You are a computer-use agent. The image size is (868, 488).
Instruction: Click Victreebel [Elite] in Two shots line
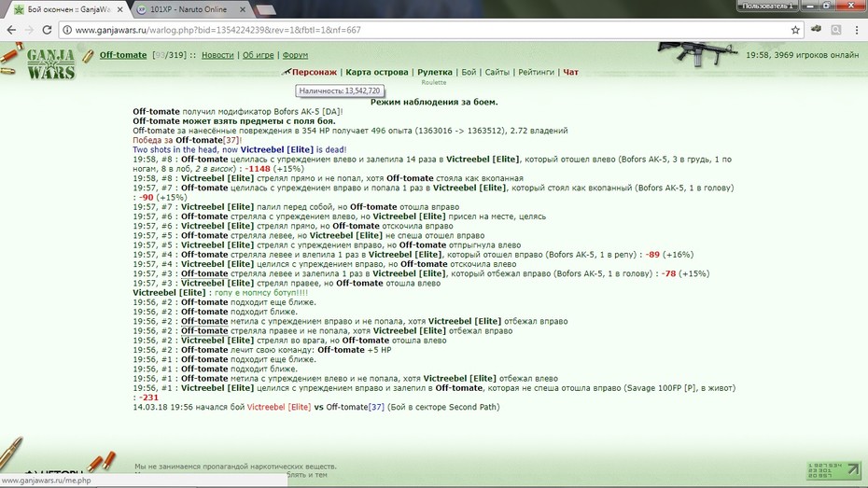277,149
